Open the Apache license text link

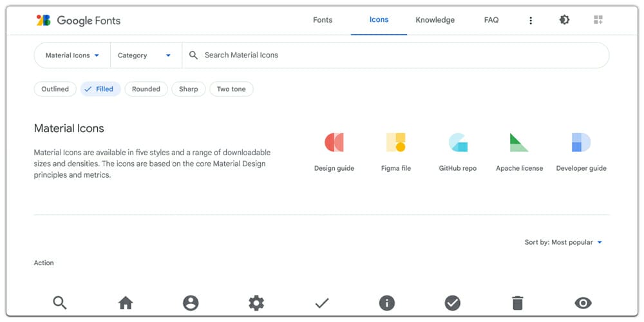[x=519, y=168]
